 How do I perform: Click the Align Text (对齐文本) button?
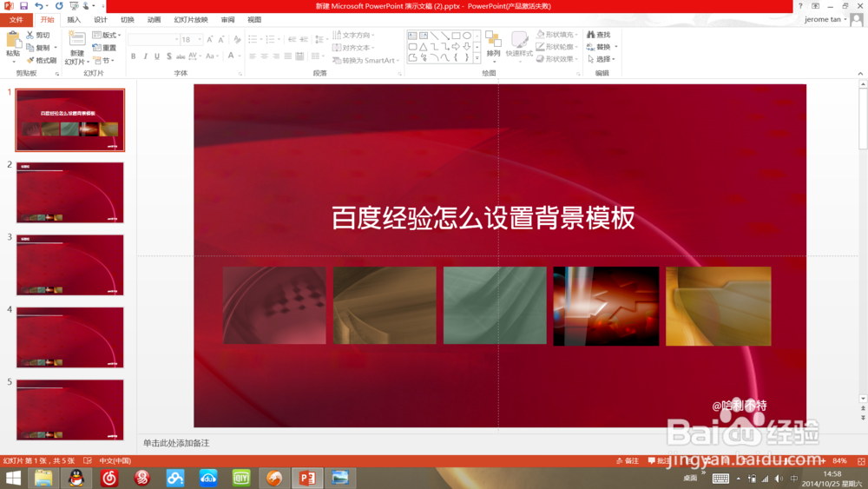point(353,48)
